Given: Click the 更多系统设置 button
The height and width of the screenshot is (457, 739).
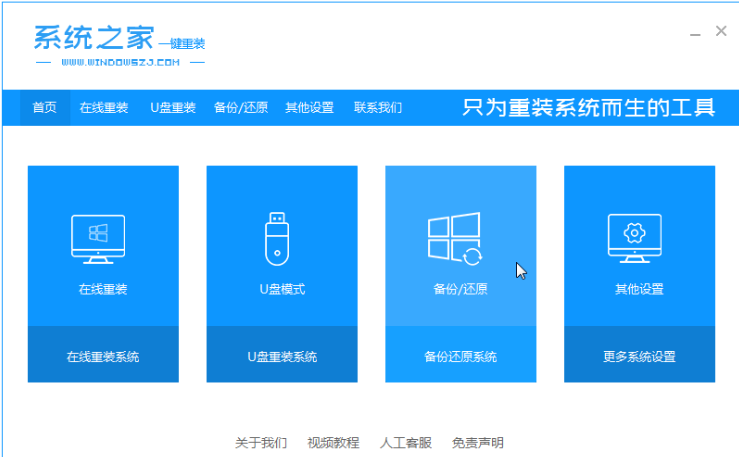Looking at the screenshot, I should point(639,356).
